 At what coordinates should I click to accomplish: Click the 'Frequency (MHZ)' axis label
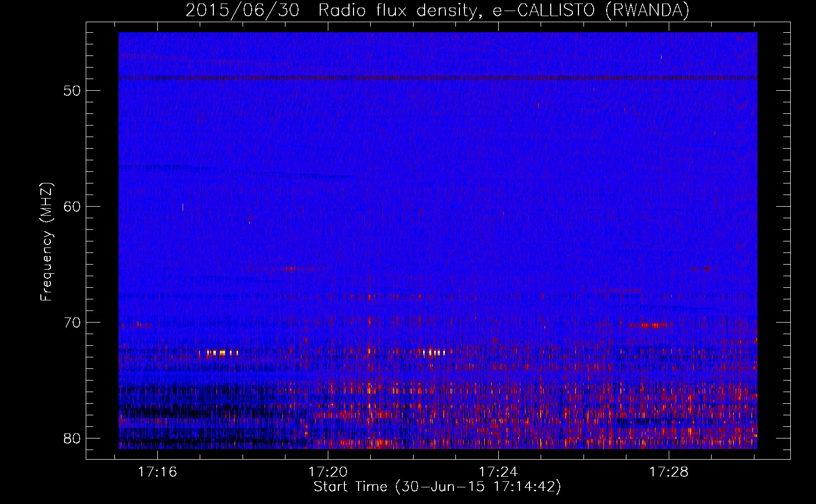pos(46,242)
